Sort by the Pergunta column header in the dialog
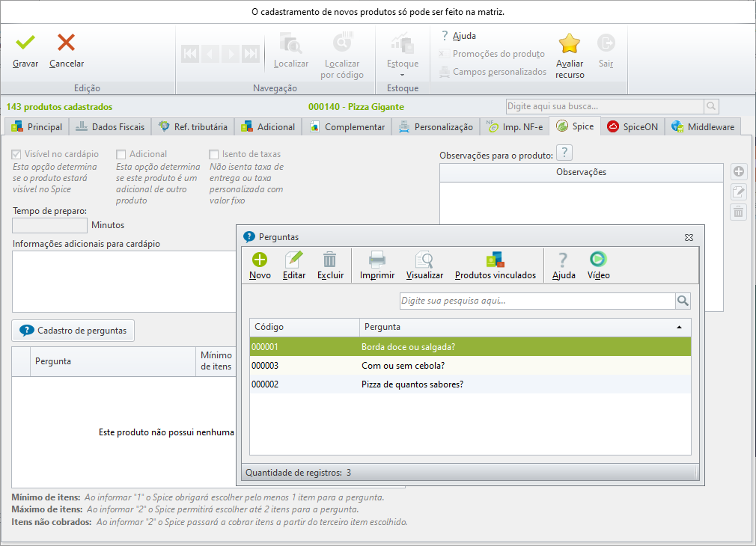The image size is (756, 546). click(525, 327)
